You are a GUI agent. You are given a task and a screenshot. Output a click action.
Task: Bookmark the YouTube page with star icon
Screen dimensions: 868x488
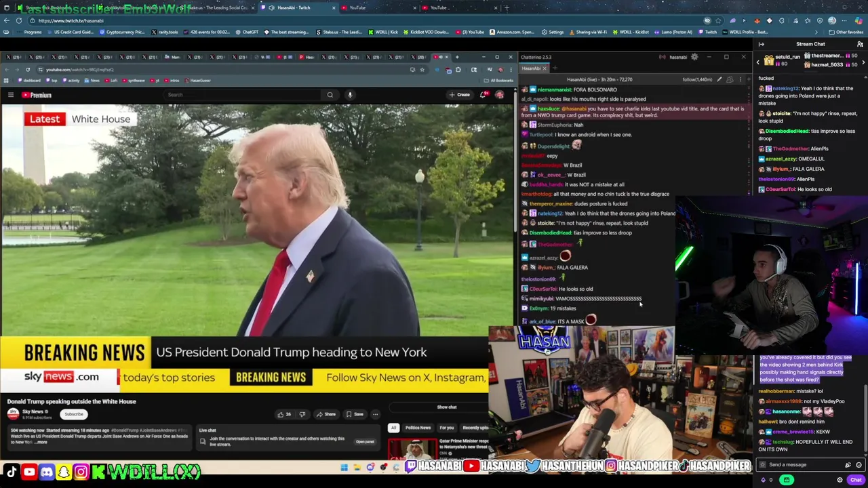[x=422, y=70]
